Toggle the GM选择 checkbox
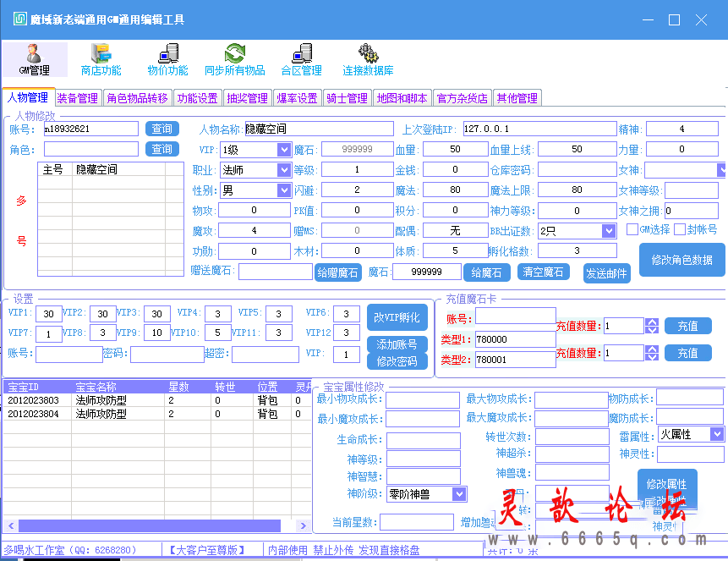 point(632,229)
